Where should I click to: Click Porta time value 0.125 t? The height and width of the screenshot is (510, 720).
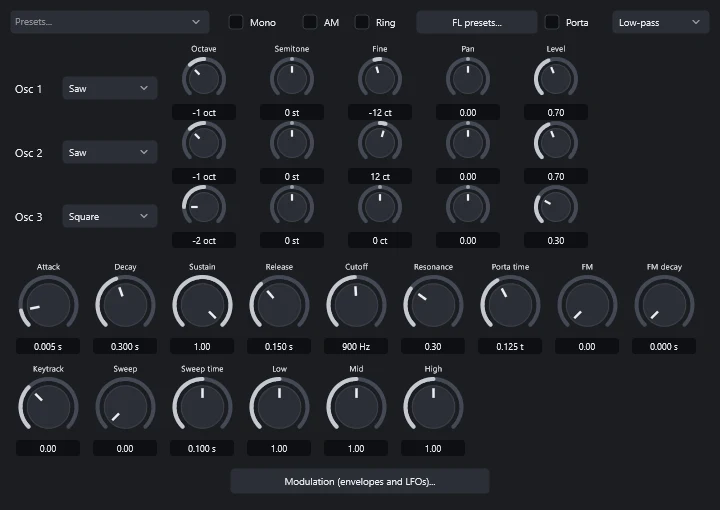(x=510, y=346)
